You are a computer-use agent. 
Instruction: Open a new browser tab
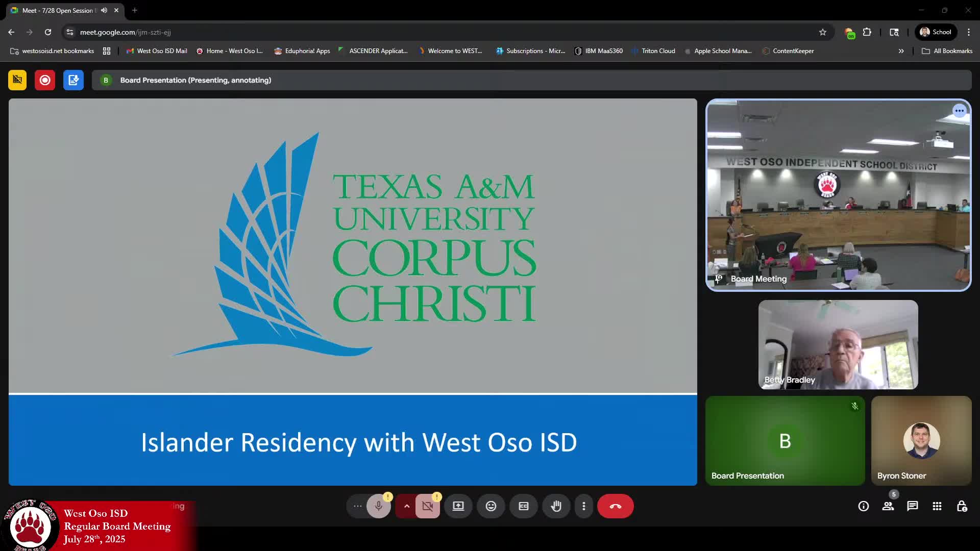(x=135, y=10)
